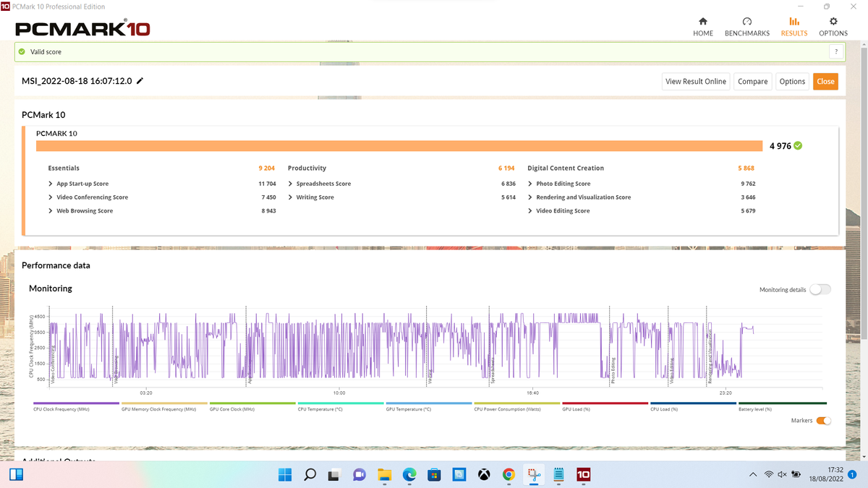Open the Options gear icon
The height and width of the screenshot is (488, 868).
tap(833, 22)
